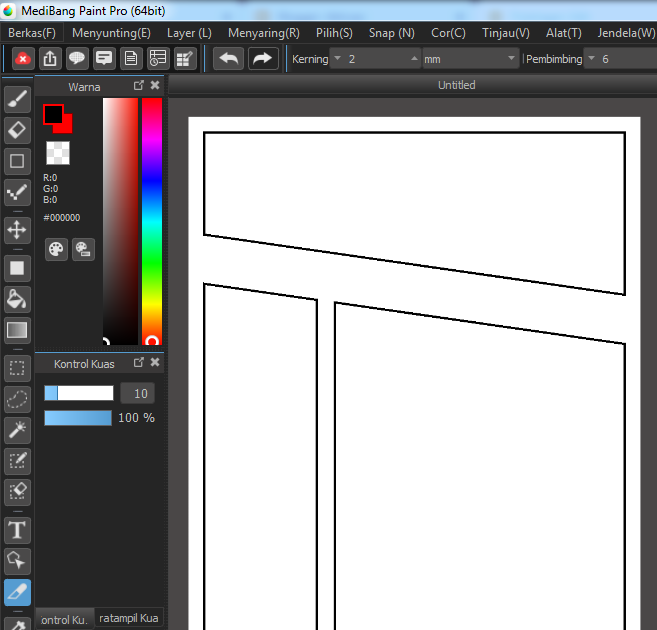Open the Kerning value dropdown arrow
This screenshot has width=657, height=630.
coord(338,59)
